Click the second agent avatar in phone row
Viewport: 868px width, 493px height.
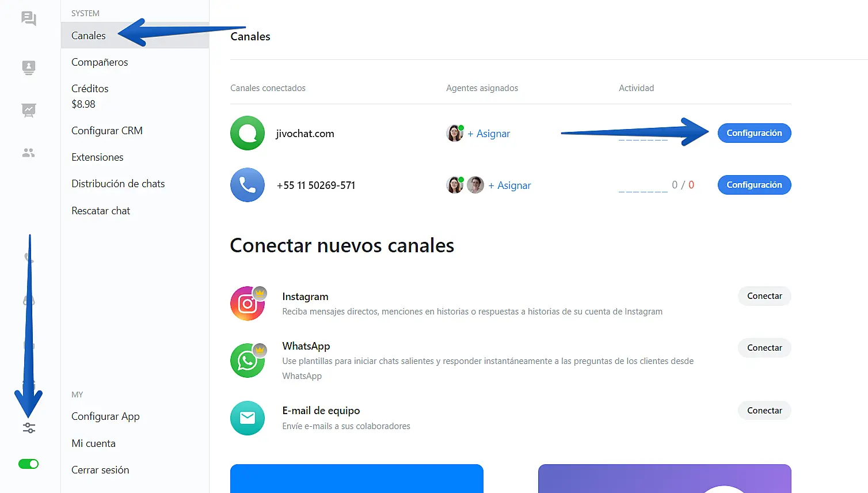(x=475, y=185)
